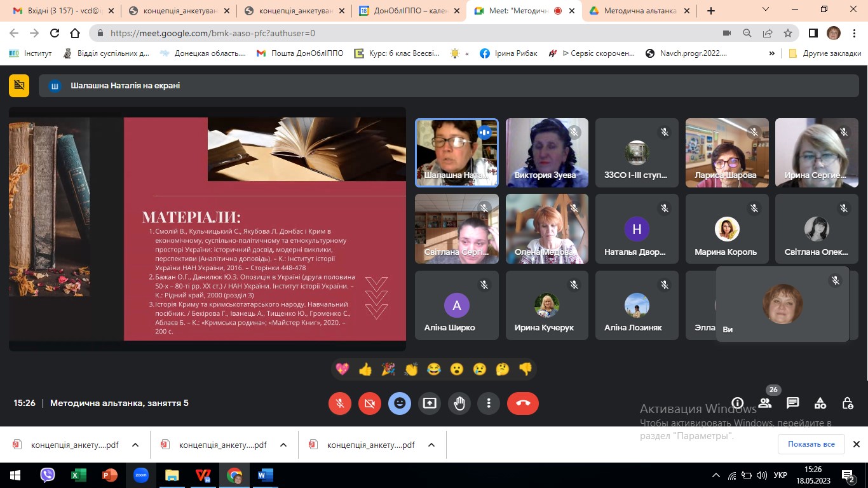Send the thumbs down reaction
This screenshot has height=488, width=868.
coord(526,369)
